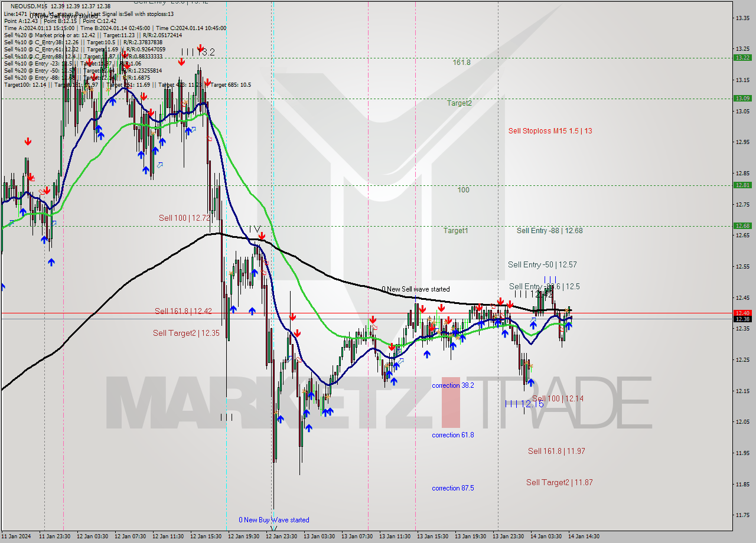Screen dimensions: 756x543
Task: Select the 'correction 38.2' label
Action: click(452, 385)
